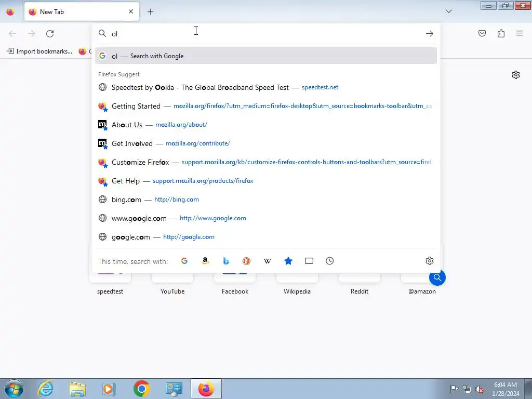Image resolution: width=532 pixels, height=399 pixels.
Task: Search history with the clock icon
Action: pos(329,261)
